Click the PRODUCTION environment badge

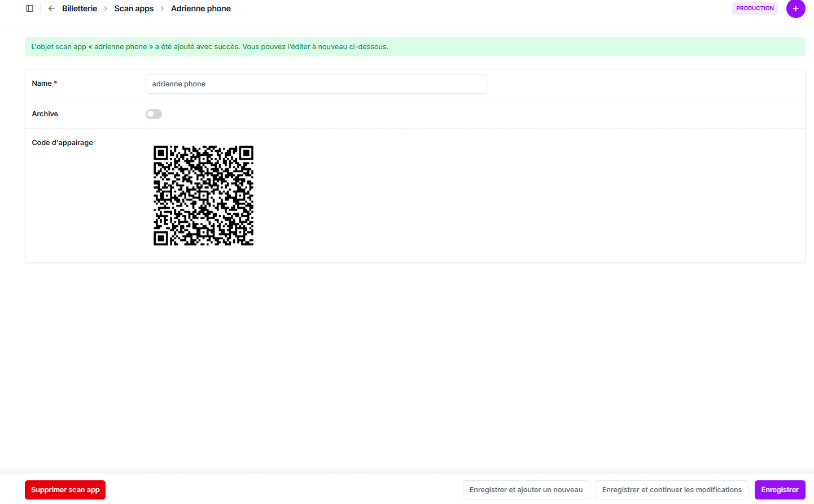pos(755,8)
